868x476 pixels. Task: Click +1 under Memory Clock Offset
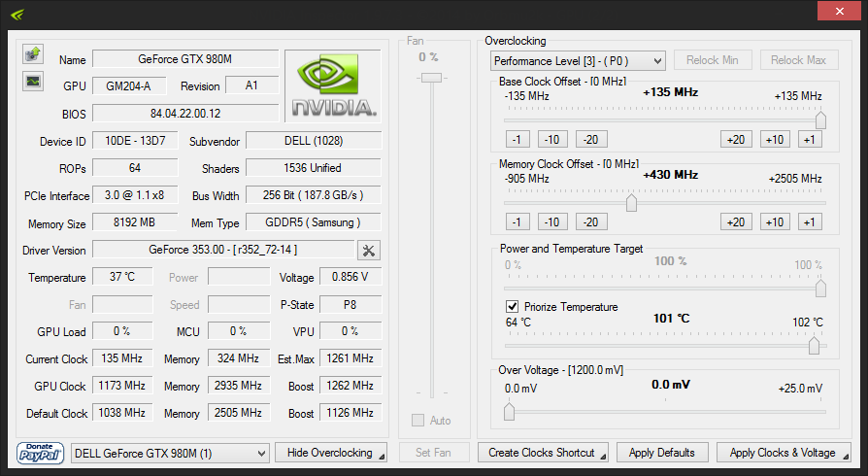pyautogui.click(x=810, y=222)
